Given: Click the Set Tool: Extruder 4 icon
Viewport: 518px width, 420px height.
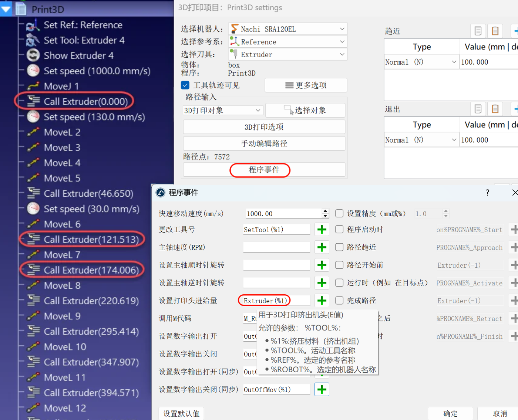Looking at the screenshot, I should tap(33, 40).
